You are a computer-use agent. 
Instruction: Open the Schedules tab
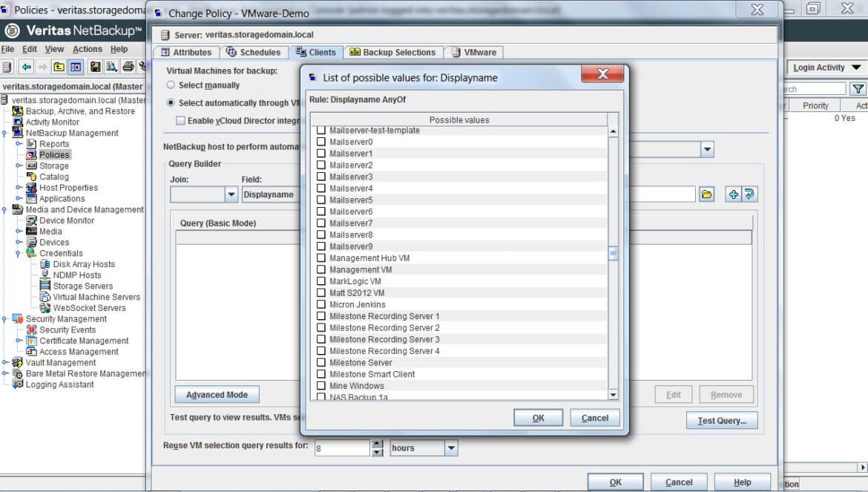254,52
